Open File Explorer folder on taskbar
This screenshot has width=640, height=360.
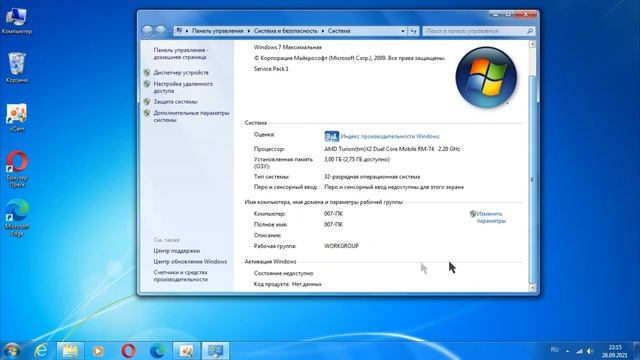70,351
